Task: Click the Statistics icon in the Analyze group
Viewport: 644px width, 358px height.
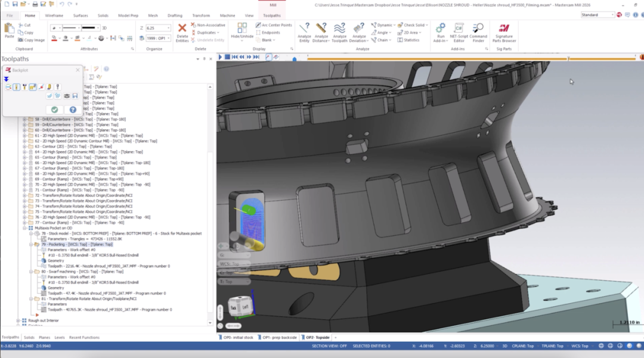Action: 408,40
